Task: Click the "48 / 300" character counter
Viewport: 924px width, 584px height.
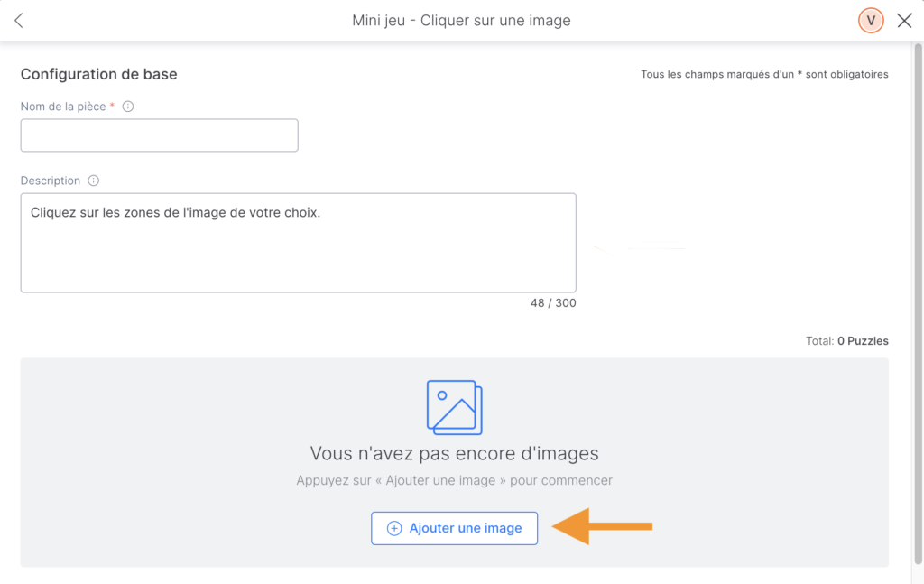Action: click(553, 303)
